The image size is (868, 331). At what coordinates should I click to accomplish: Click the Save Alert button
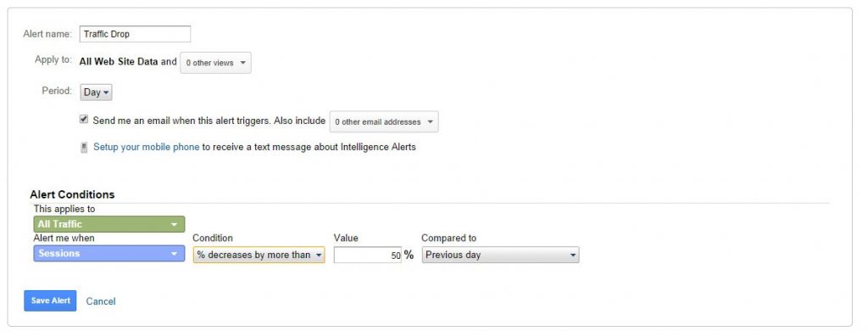50,300
